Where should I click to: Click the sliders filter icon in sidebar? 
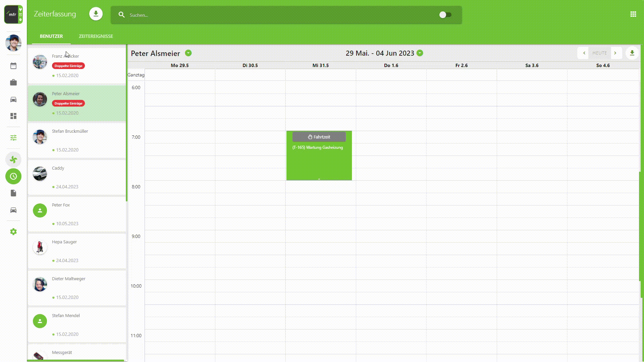point(13,138)
